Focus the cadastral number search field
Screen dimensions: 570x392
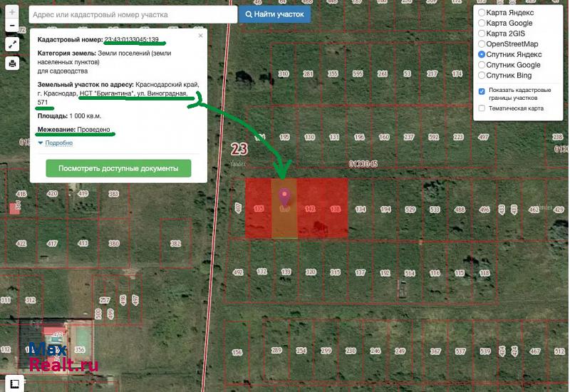coord(133,14)
